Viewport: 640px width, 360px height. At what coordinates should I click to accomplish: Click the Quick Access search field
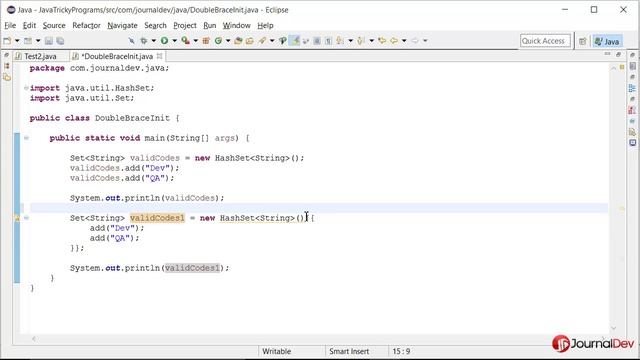545,41
